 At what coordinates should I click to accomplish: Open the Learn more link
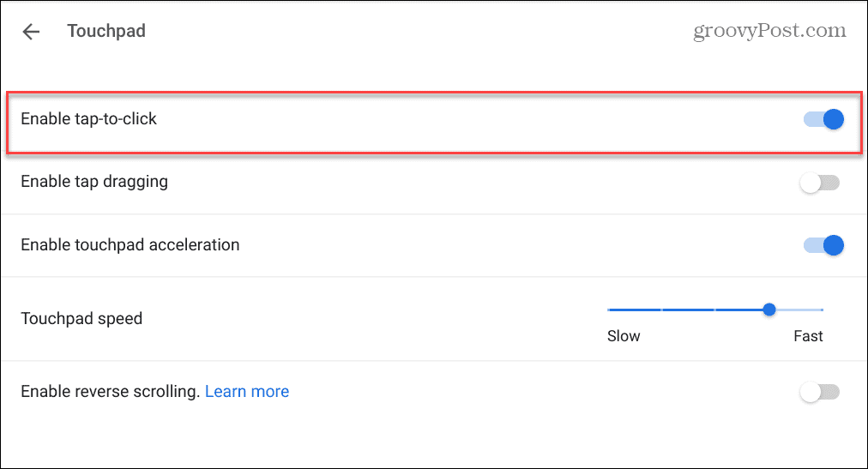(x=247, y=392)
